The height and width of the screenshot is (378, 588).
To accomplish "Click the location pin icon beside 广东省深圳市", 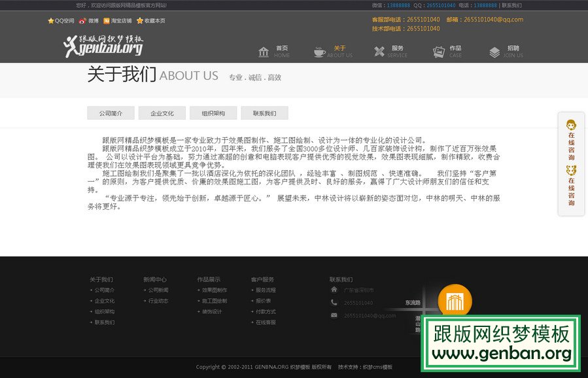I will pyautogui.click(x=334, y=290).
